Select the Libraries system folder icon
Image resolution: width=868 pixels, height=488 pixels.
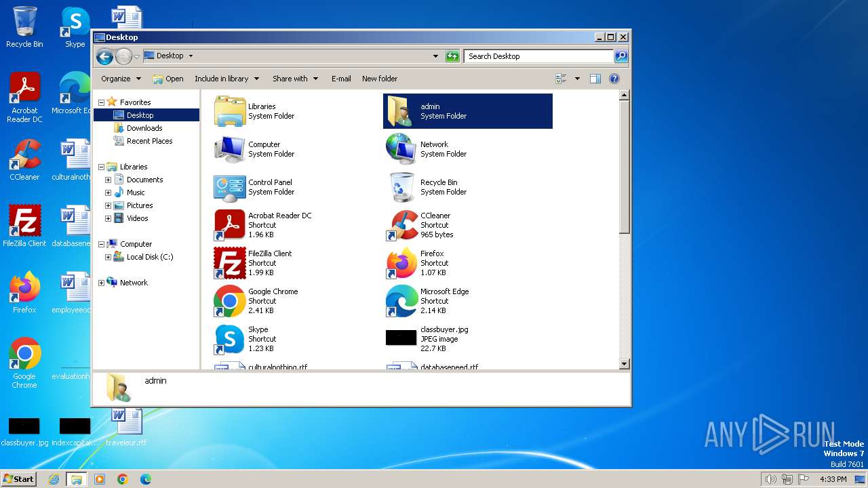coord(230,111)
